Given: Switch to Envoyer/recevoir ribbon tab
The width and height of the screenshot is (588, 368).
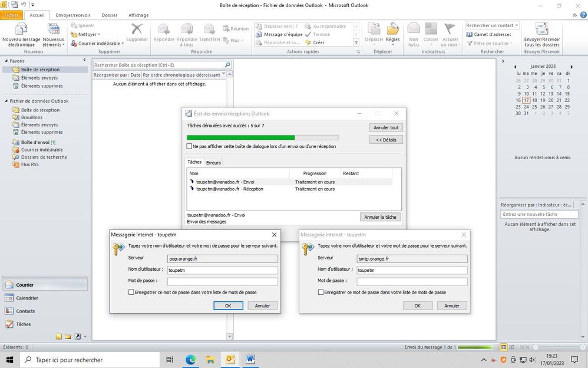Looking at the screenshot, I should click(x=72, y=15).
